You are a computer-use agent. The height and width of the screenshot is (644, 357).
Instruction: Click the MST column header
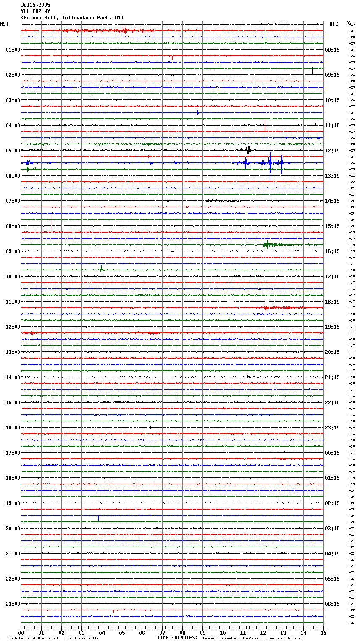(x=4, y=24)
